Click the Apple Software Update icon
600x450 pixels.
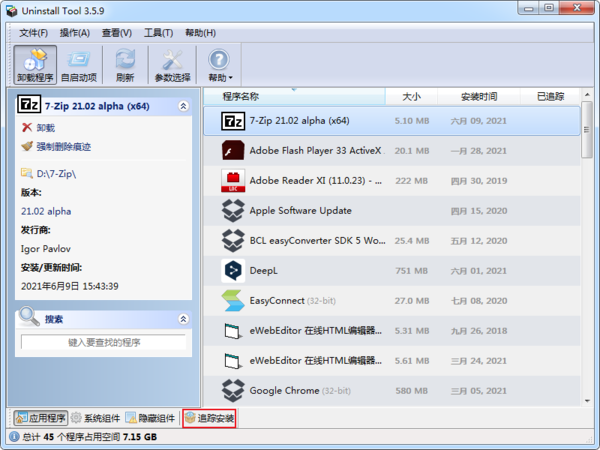coord(233,210)
